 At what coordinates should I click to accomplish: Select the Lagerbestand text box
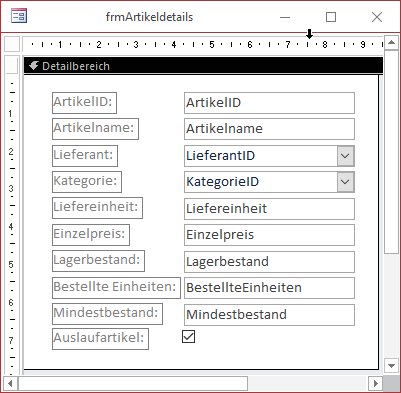[x=269, y=262]
